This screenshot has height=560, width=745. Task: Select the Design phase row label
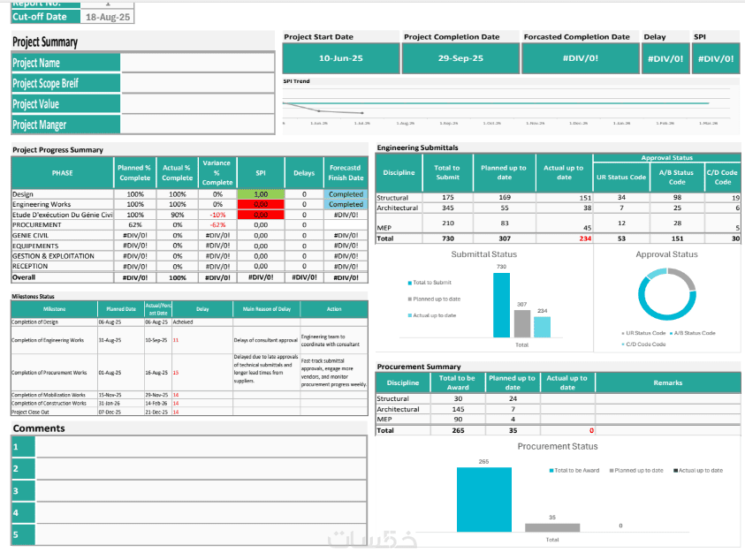pyautogui.click(x=62, y=194)
